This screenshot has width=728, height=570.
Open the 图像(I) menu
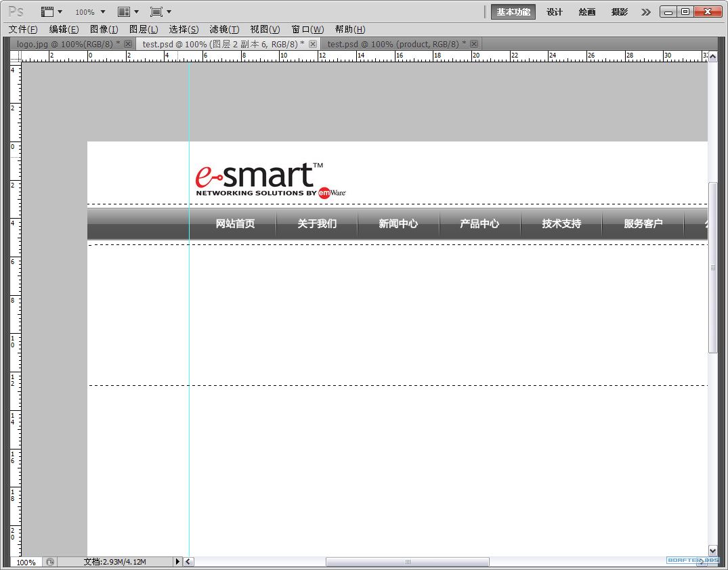tap(104, 29)
